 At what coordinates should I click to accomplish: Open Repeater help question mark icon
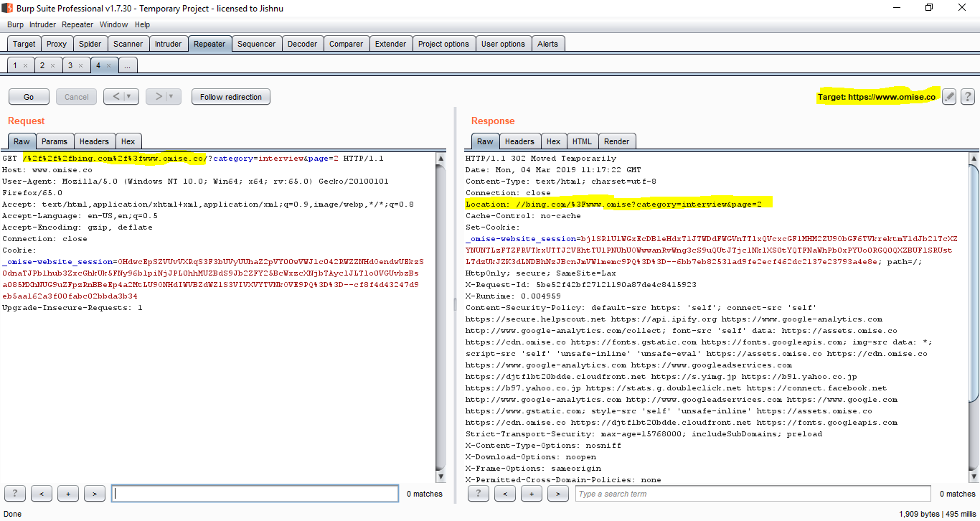pos(967,97)
